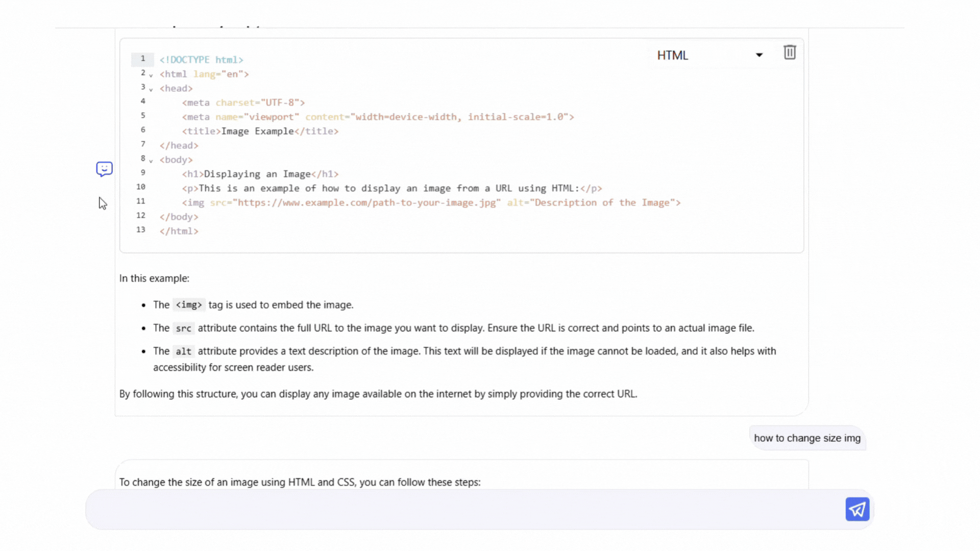Click the DOCTYPE html declaration line
Screen dimensions: 980x551
coord(201,60)
